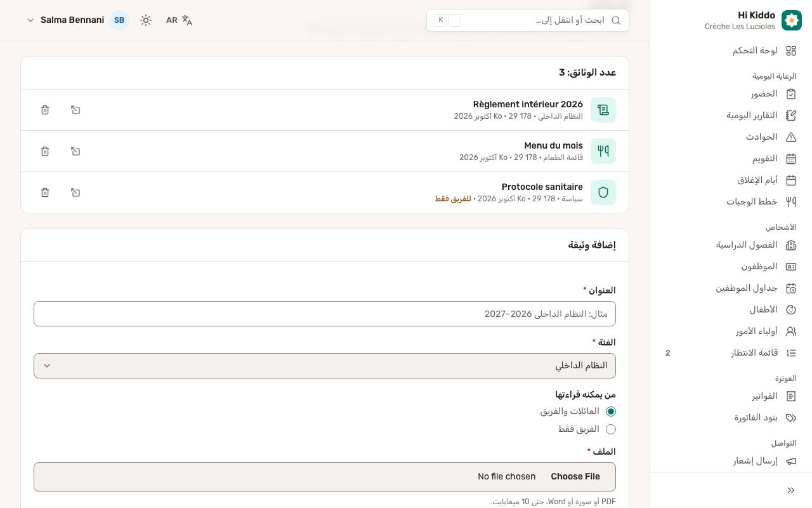The image size is (812, 508).
Task: Click the Hi Kiddo logo icon
Action: tap(792, 20)
